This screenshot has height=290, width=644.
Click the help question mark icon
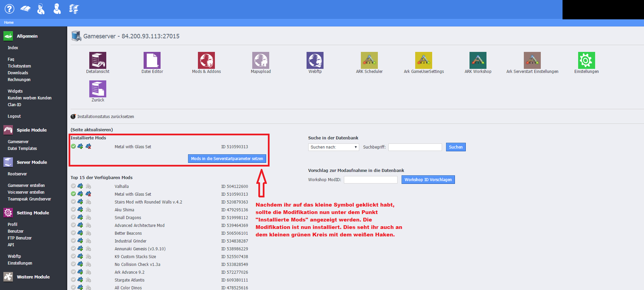[x=10, y=9]
